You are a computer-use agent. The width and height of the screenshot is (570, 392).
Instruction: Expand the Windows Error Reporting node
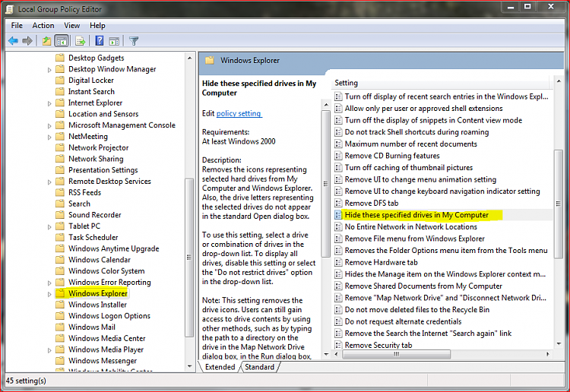[49, 283]
